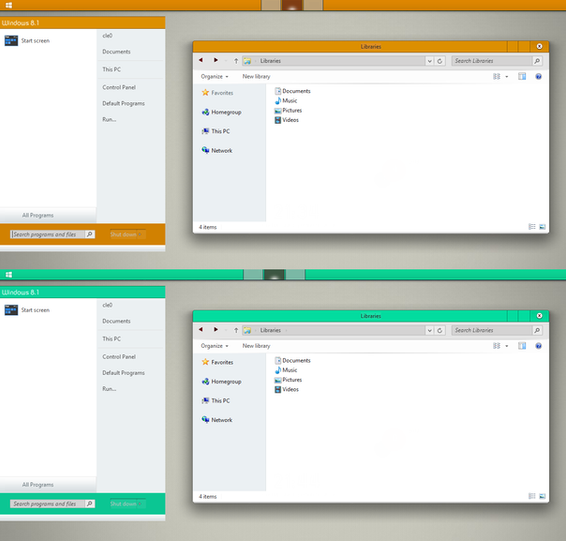Open Control Panel from the orange Start menu
Image resolution: width=566 pixels, height=541 pixels.
[119, 87]
